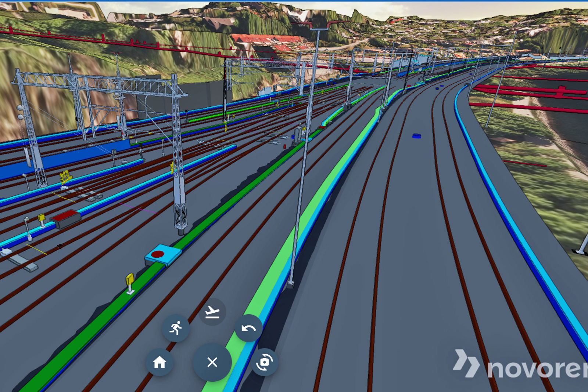Undo the last camera move
The width and height of the screenshot is (588, 392).
click(x=248, y=328)
